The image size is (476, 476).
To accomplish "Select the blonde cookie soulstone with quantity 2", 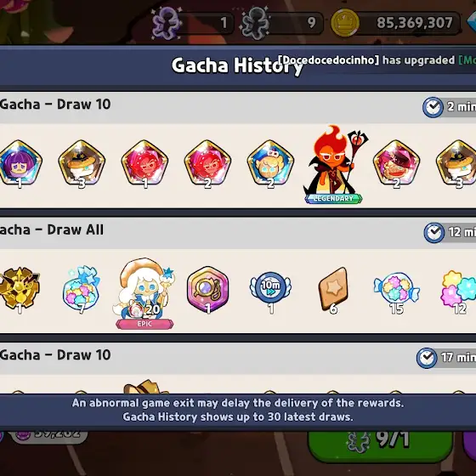I will 270,164.
